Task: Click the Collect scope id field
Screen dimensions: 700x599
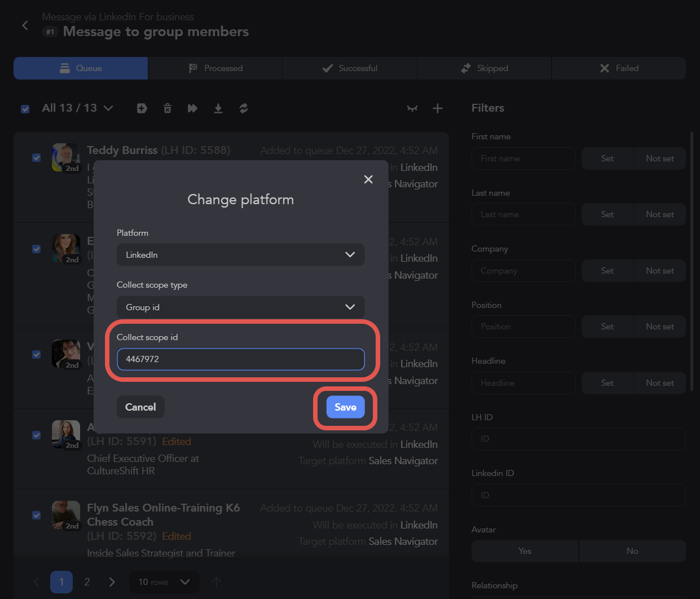Action: pyautogui.click(x=240, y=359)
